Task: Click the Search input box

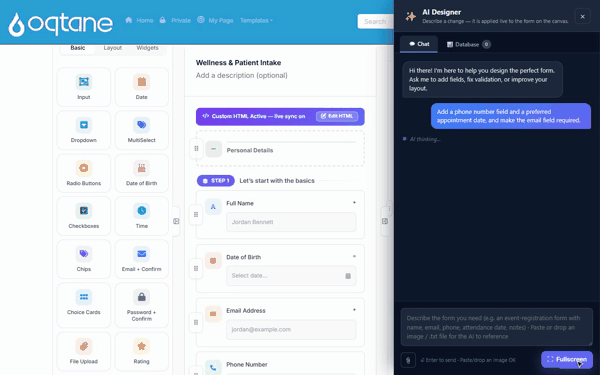Action: pos(375,21)
